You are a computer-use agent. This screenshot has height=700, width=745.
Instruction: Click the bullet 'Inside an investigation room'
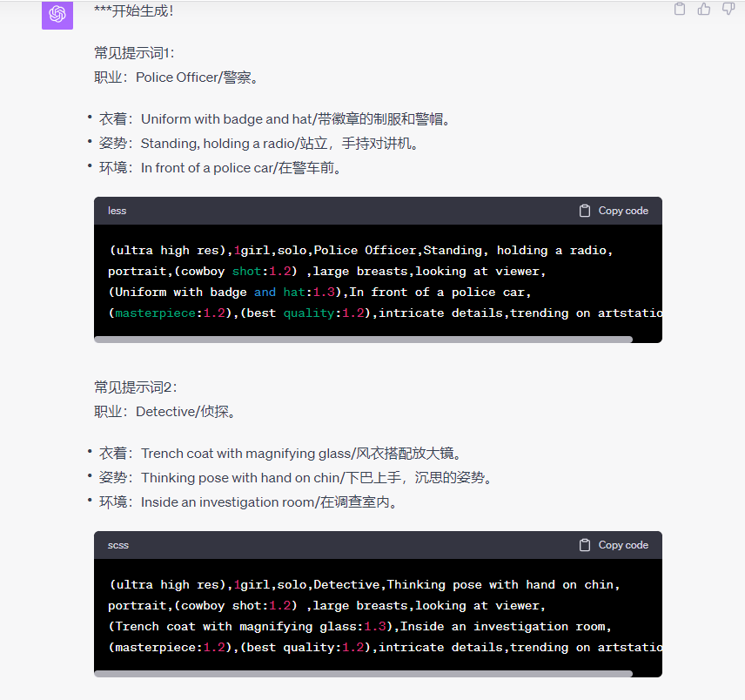pos(249,502)
